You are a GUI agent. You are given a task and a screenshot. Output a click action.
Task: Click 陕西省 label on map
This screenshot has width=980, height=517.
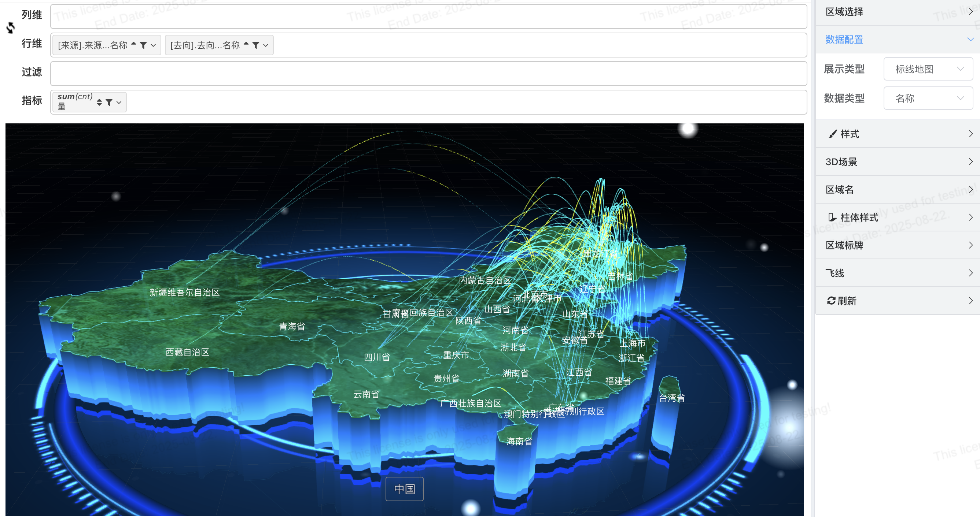click(468, 320)
